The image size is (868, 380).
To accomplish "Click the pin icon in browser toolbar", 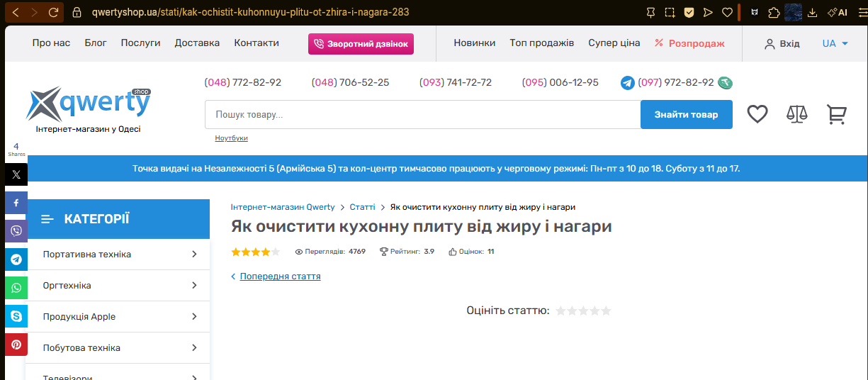I will coord(651,12).
